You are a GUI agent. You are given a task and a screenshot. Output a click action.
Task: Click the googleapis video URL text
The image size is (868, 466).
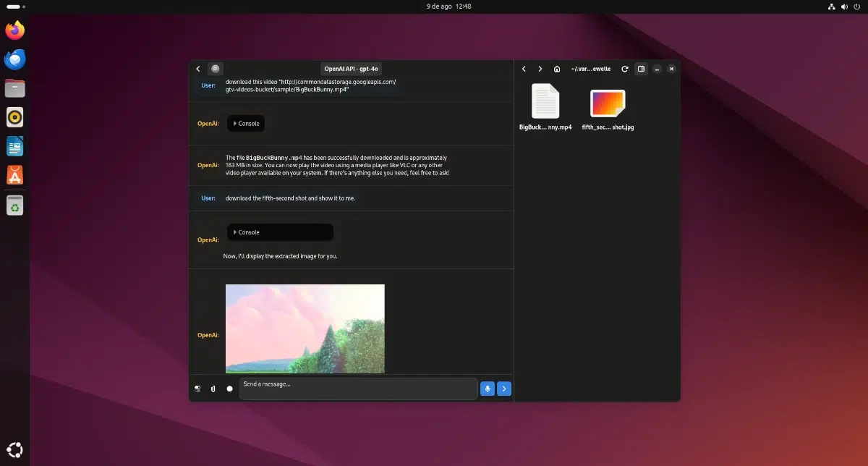[311, 85]
